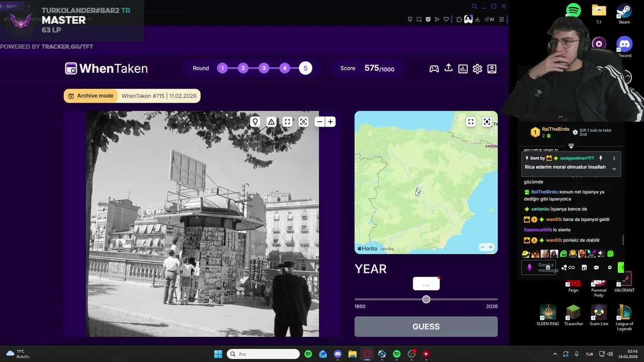Click the TUR keyboard language indicator
This screenshot has width=644, height=362.
pyautogui.click(x=590, y=354)
